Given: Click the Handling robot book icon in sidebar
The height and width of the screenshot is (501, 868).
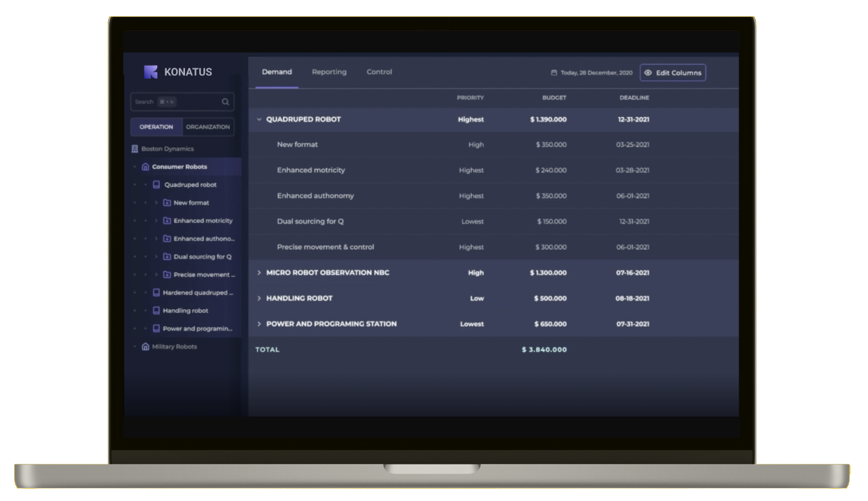Looking at the screenshot, I should (157, 311).
